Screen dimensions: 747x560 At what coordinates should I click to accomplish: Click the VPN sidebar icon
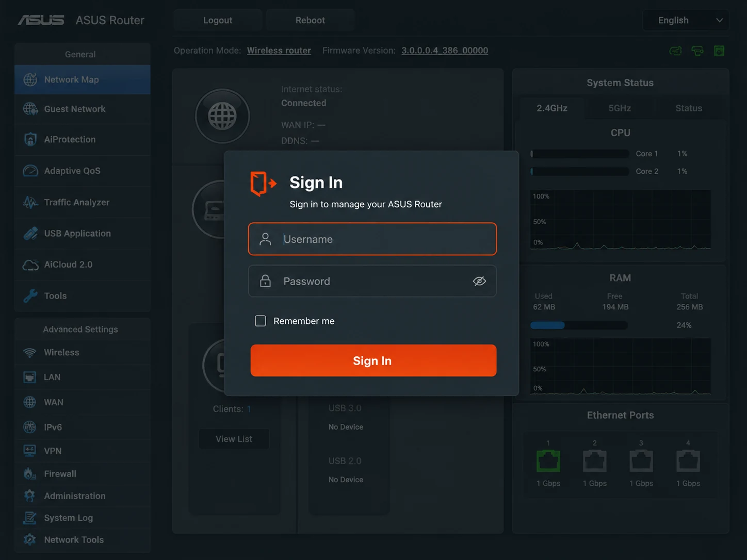(30, 451)
